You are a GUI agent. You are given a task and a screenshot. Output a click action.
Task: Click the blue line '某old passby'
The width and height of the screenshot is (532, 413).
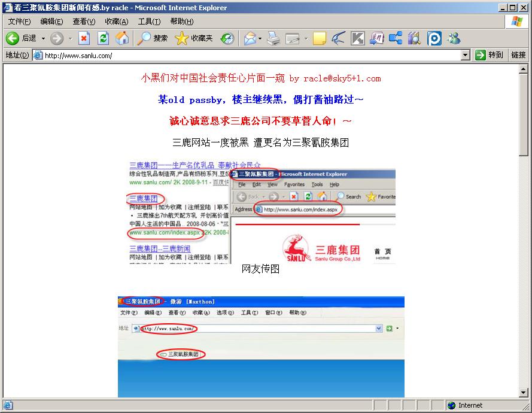[260, 99]
